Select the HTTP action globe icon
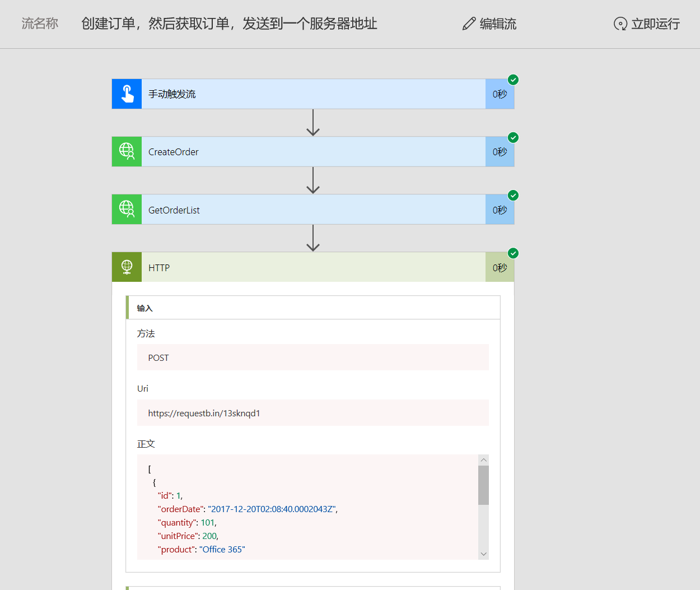This screenshot has height=590, width=700. [x=127, y=267]
